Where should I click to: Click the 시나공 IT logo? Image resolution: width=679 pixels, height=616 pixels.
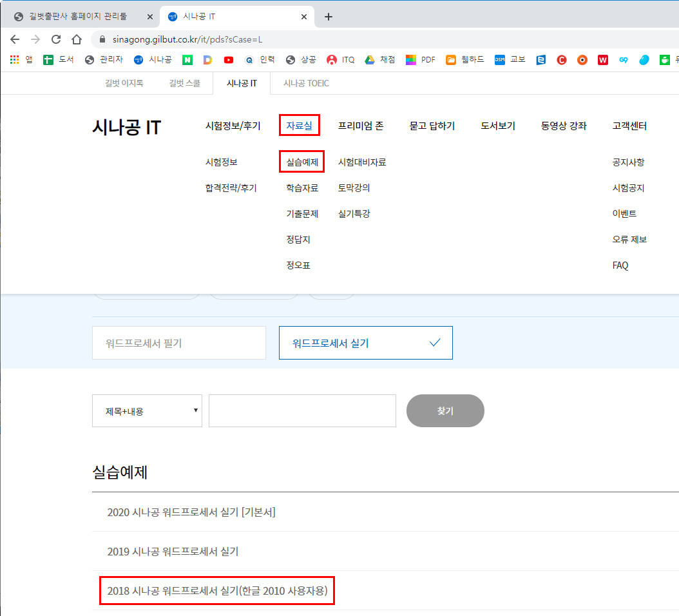click(x=126, y=128)
